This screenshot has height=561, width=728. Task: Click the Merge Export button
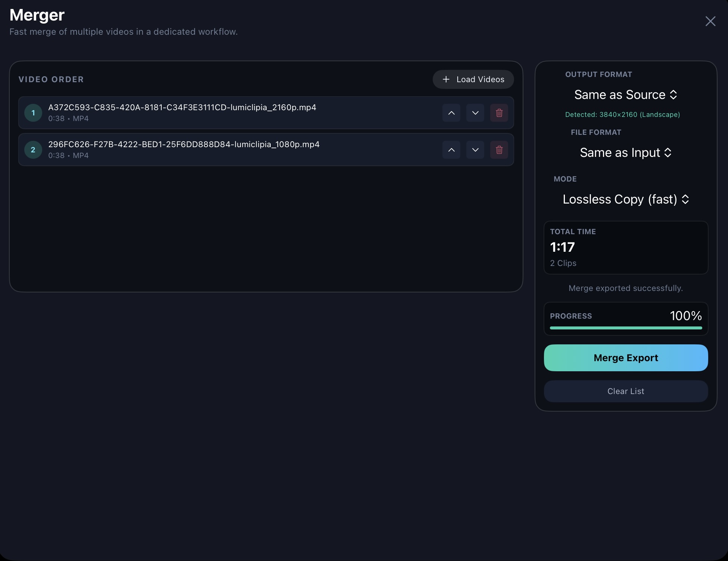(x=625, y=357)
